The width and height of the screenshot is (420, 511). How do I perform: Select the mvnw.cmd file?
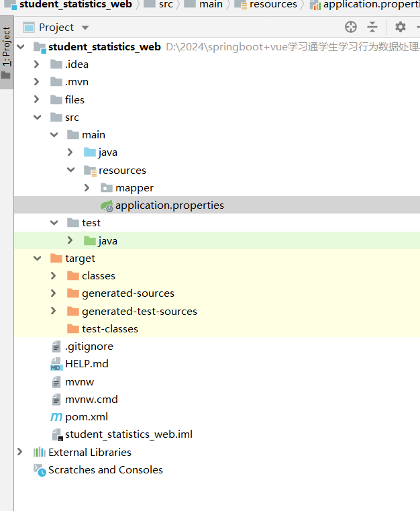pyautogui.click(x=91, y=400)
